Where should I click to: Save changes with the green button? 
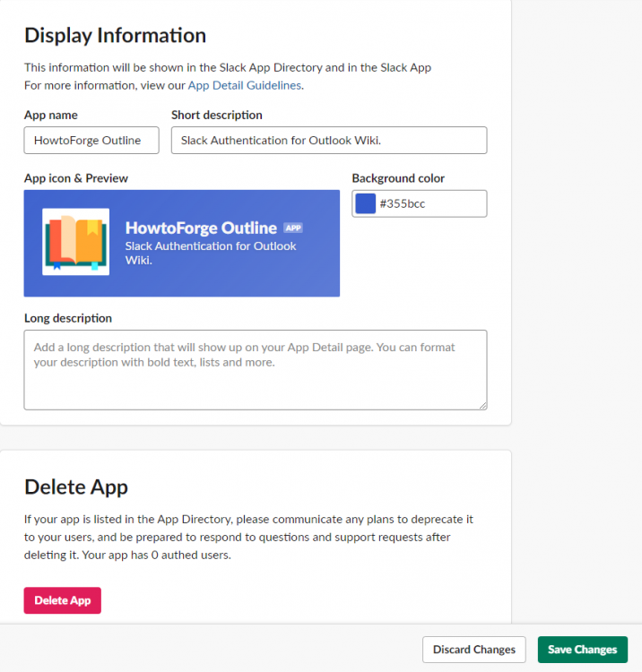pyautogui.click(x=583, y=650)
